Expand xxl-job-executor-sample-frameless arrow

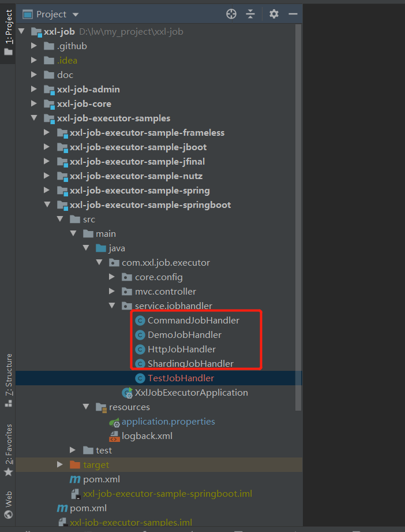(47, 132)
